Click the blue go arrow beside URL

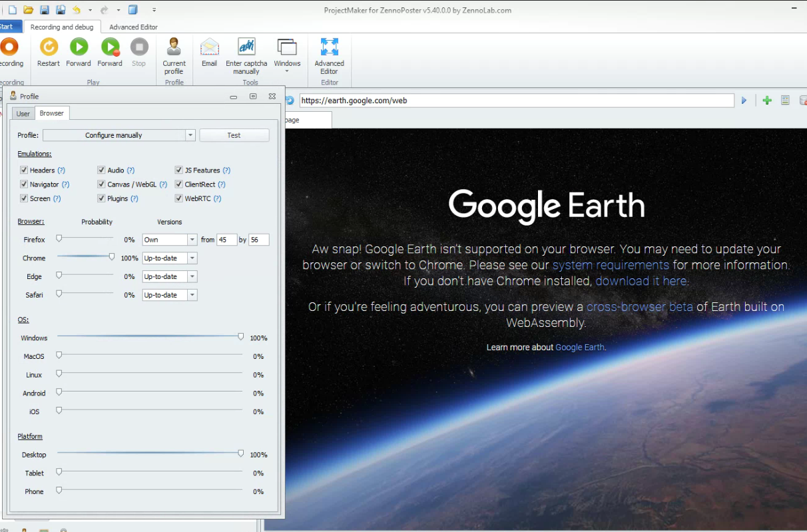click(x=744, y=101)
